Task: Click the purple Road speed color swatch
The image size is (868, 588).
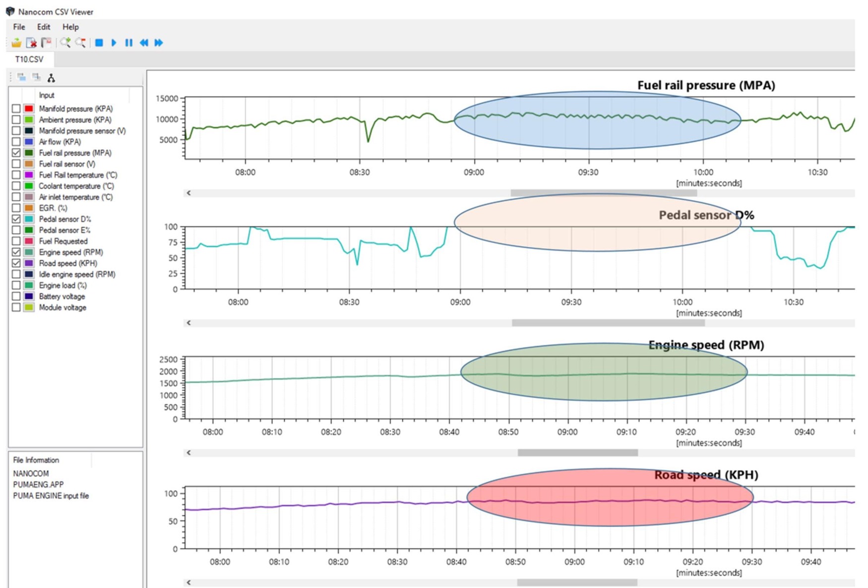Action: tap(29, 263)
